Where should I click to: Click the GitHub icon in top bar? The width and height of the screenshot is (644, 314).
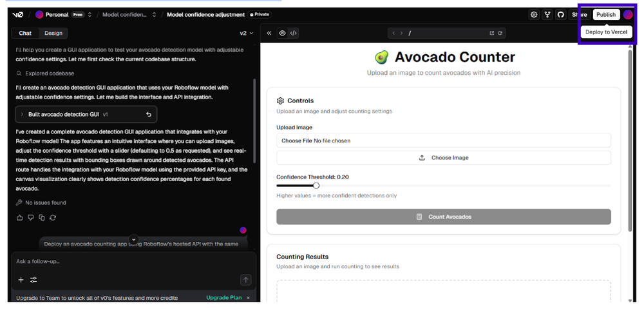point(560,15)
